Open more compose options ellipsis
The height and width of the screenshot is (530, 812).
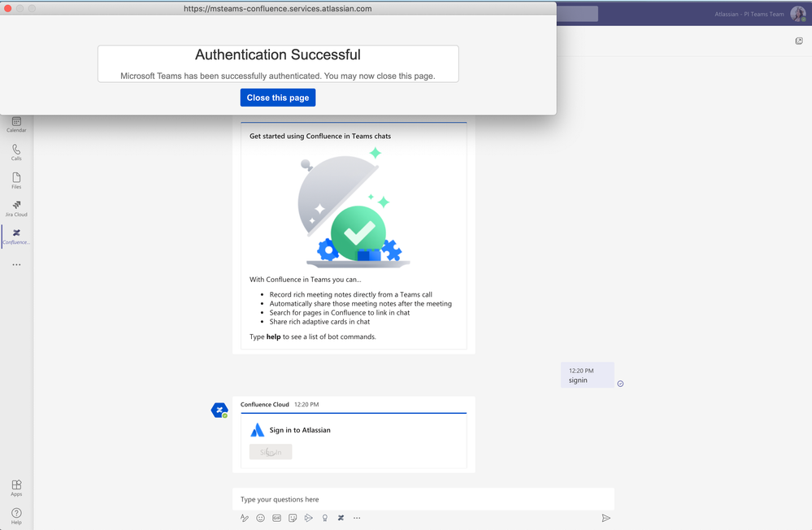point(357,518)
